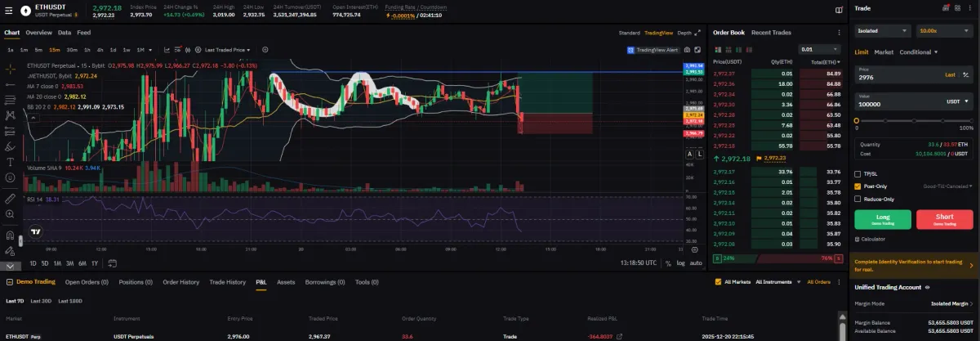
Task: Click the red Short button
Action: coord(945,219)
